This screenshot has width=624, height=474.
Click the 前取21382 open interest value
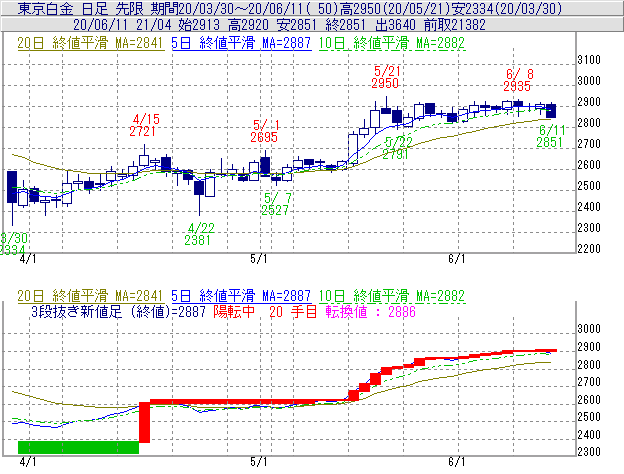point(454,25)
